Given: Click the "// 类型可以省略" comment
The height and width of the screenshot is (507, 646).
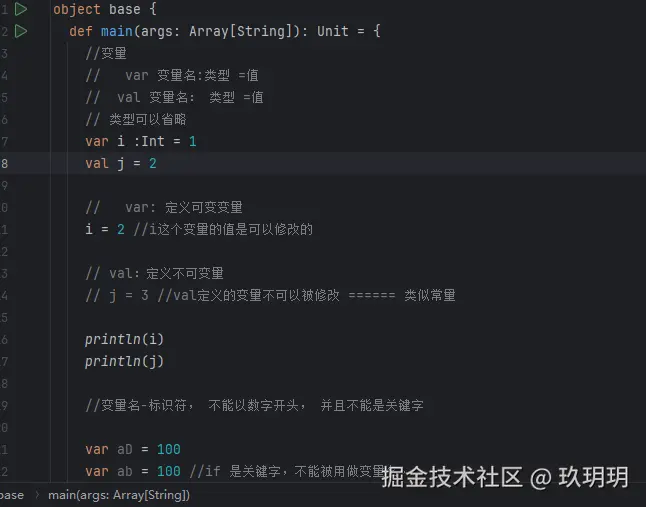Looking at the screenshot, I should [135, 119].
